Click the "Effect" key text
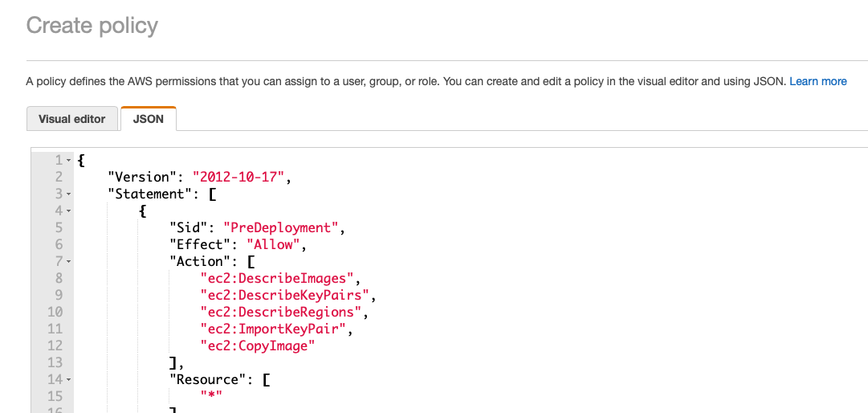Image resolution: width=868 pixels, height=413 pixels. point(200,245)
